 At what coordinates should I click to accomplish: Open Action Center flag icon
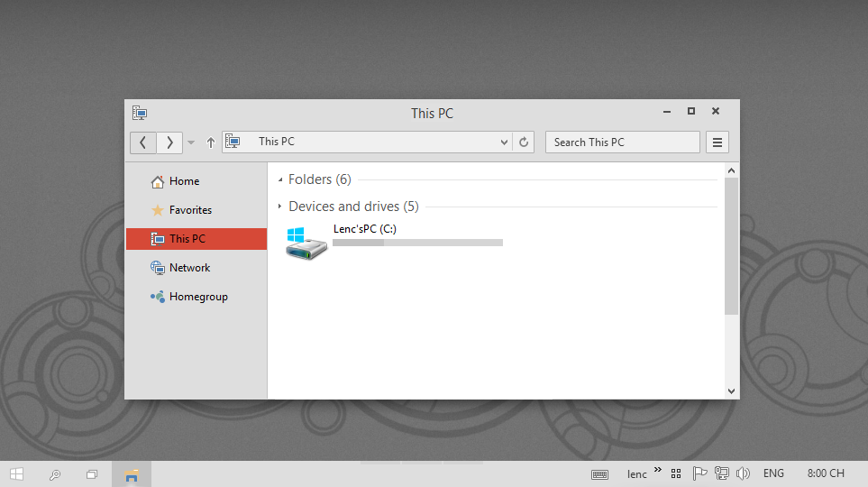pos(699,473)
